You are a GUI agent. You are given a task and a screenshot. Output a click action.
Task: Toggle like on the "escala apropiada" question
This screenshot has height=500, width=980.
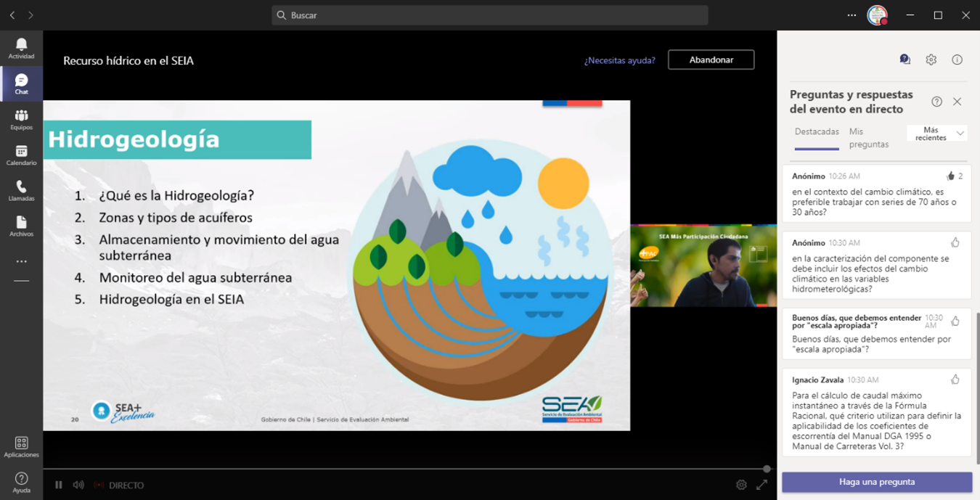click(955, 321)
